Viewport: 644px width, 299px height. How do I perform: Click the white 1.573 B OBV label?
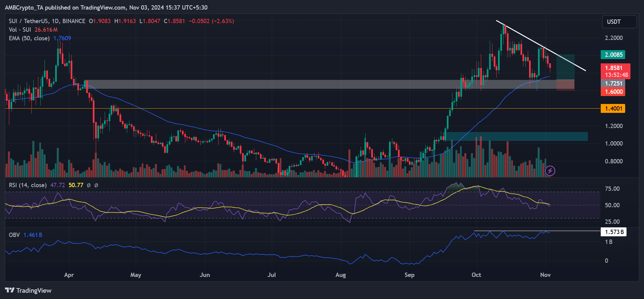[613, 232]
